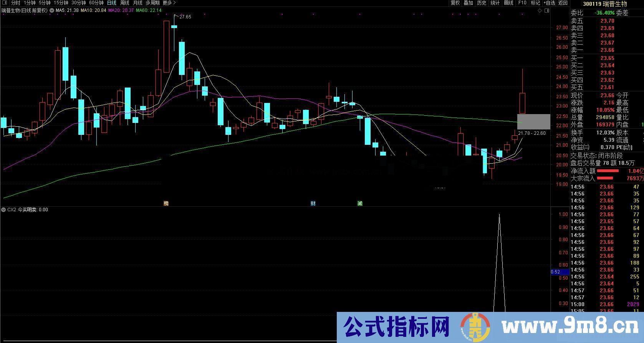Image resolution: width=644 pixels, height=343 pixels.
Task: Click the MA20: 20.37 label
Action: point(121,10)
